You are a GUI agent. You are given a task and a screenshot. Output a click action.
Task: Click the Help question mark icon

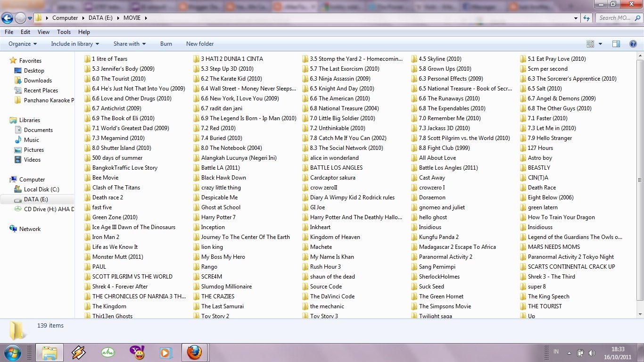click(633, 44)
